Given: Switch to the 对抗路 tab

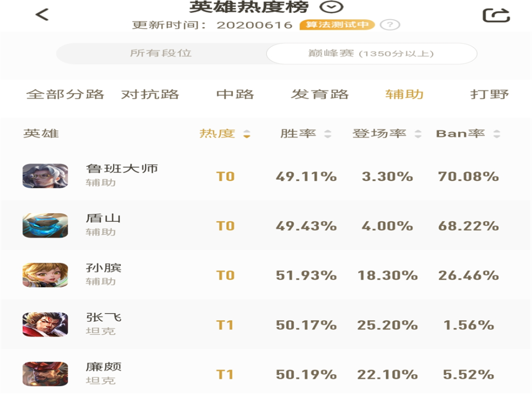Looking at the screenshot, I should pyautogui.click(x=150, y=94).
